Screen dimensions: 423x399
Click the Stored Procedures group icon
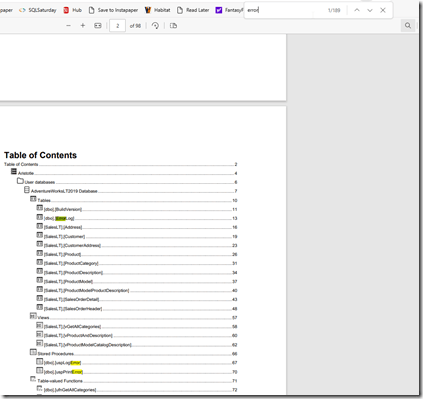point(33,352)
